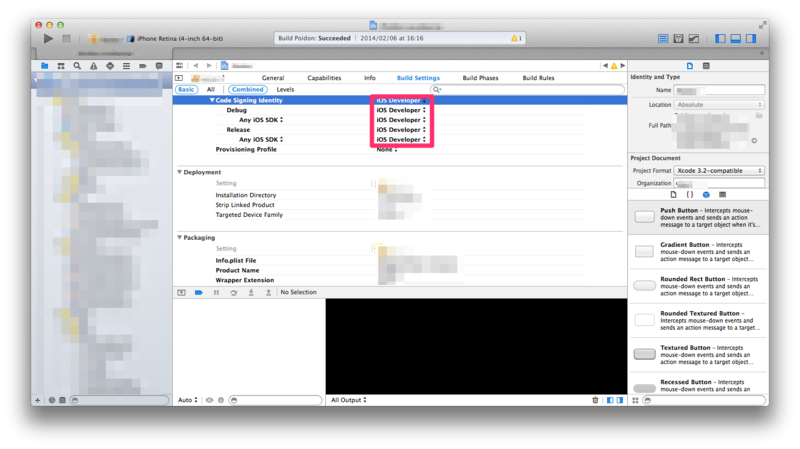Show the Code Snippet library
The height and width of the screenshot is (449, 800).
(690, 194)
